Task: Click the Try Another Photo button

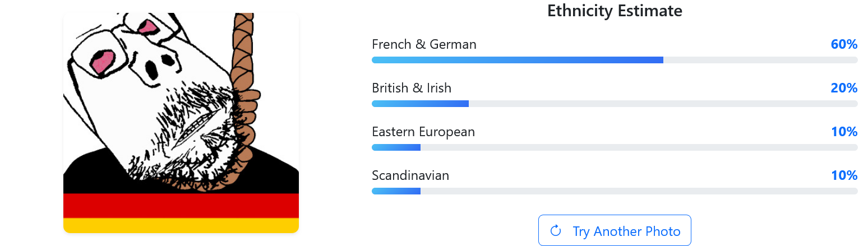Action: tap(615, 230)
